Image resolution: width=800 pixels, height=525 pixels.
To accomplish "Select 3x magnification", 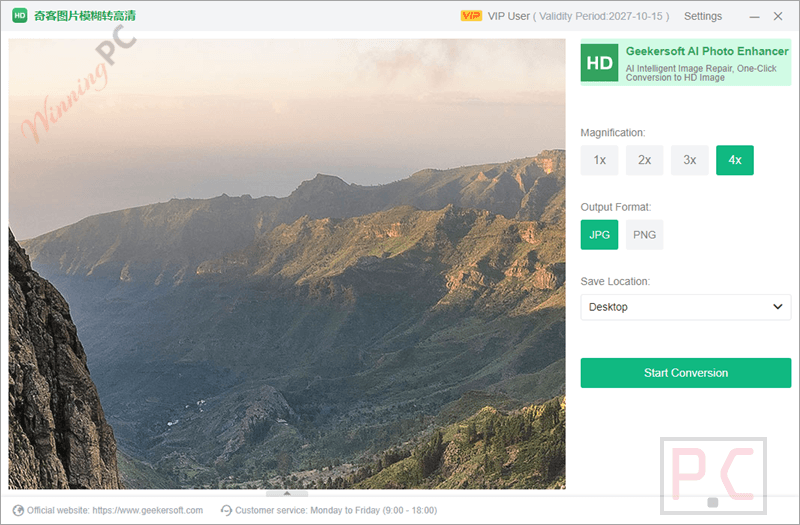I will point(689,160).
